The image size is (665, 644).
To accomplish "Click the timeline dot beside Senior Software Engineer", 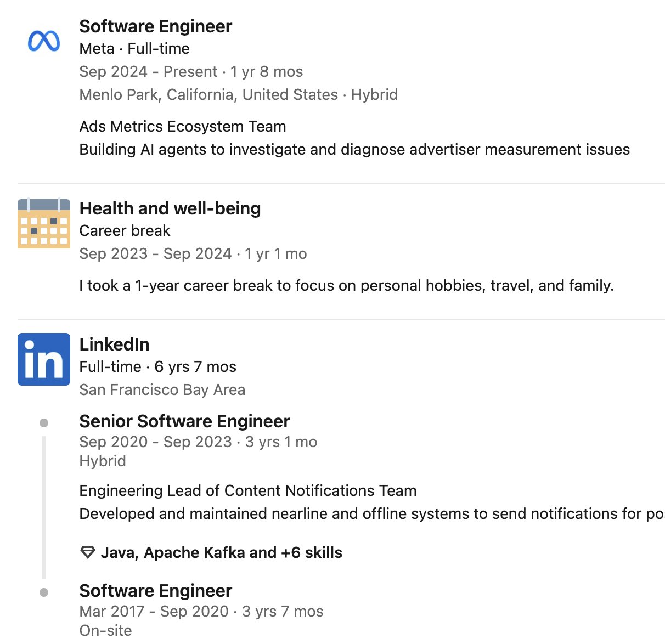I will (44, 423).
